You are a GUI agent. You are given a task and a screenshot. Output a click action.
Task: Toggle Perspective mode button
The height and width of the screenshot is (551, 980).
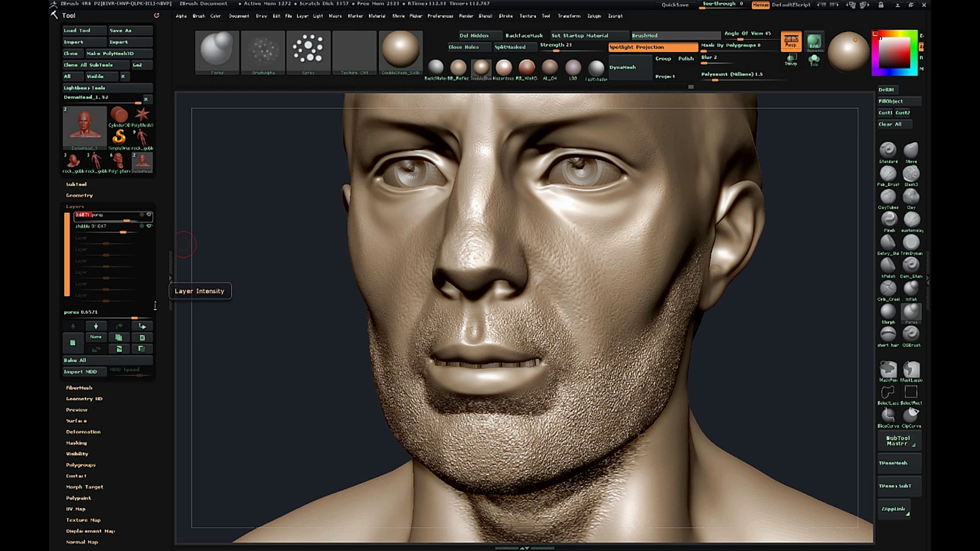pos(791,41)
